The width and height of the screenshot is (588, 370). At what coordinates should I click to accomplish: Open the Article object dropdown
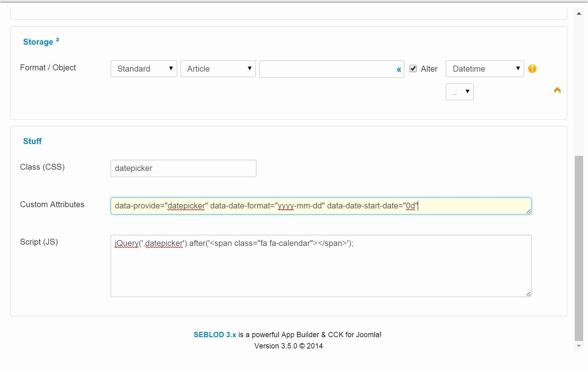[x=218, y=69]
